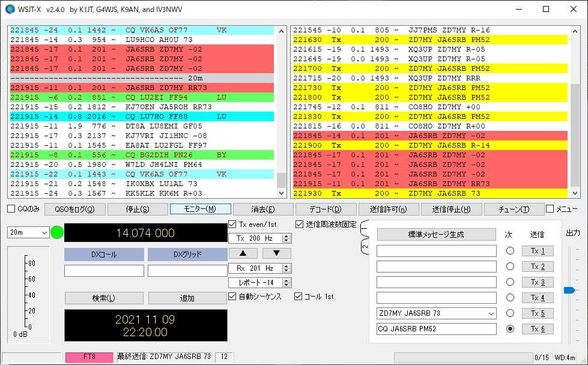The height and width of the screenshot is (365, 588).
Task: Click the 送信許可(n) button
Action: (x=389, y=209)
